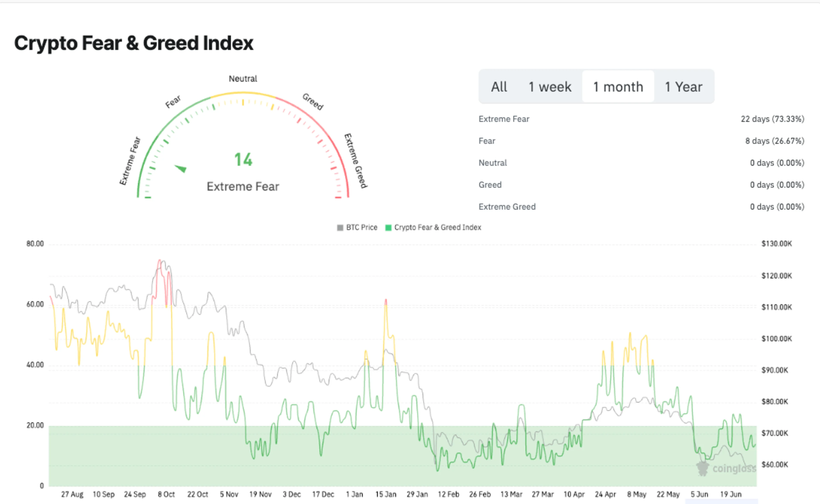Click the 24 Apr date on x-axis
Image resolution: width=820 pixels, height=504 pixels.
click(605, 494)
